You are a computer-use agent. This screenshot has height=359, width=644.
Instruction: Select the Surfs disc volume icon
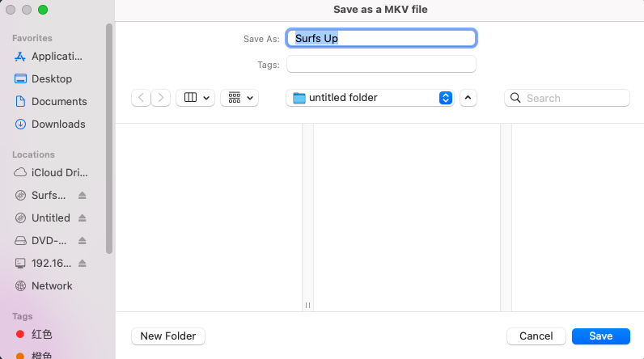(20, 196)
